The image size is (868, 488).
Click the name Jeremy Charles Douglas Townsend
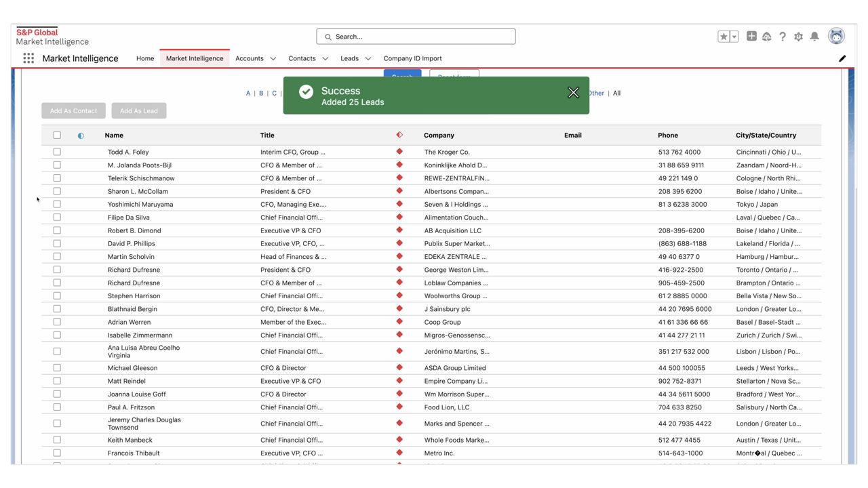(144, 424)
